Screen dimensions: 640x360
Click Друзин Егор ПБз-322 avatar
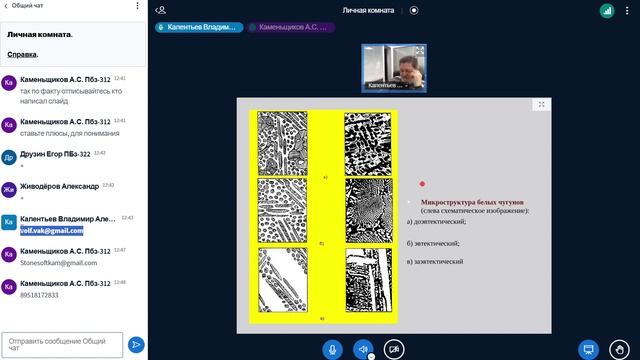tap(9, 158)
